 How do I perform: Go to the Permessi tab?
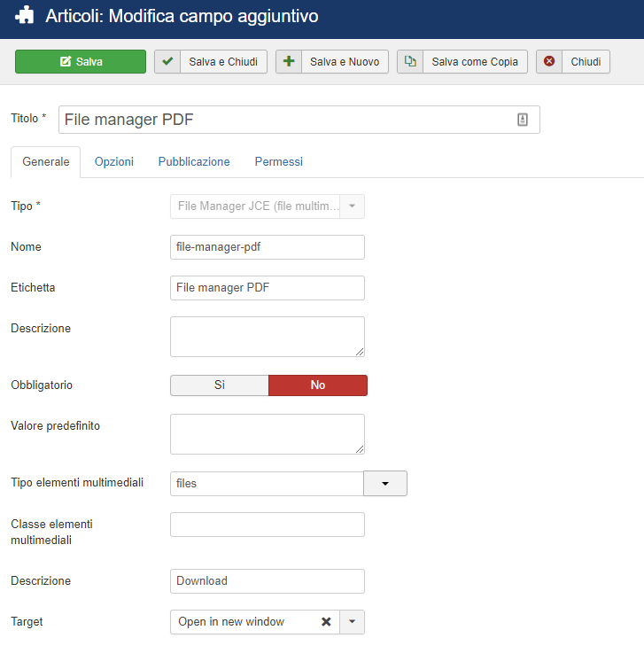(x=279, y=161)
